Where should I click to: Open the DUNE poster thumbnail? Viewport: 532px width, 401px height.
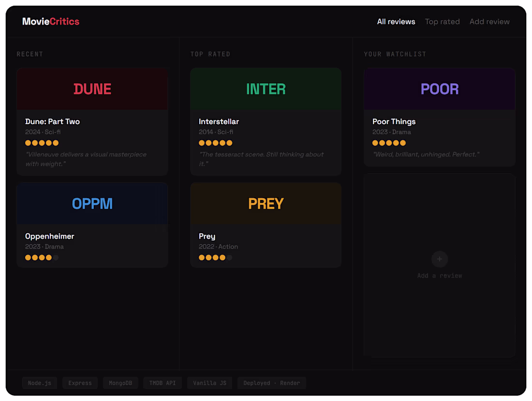92,89
